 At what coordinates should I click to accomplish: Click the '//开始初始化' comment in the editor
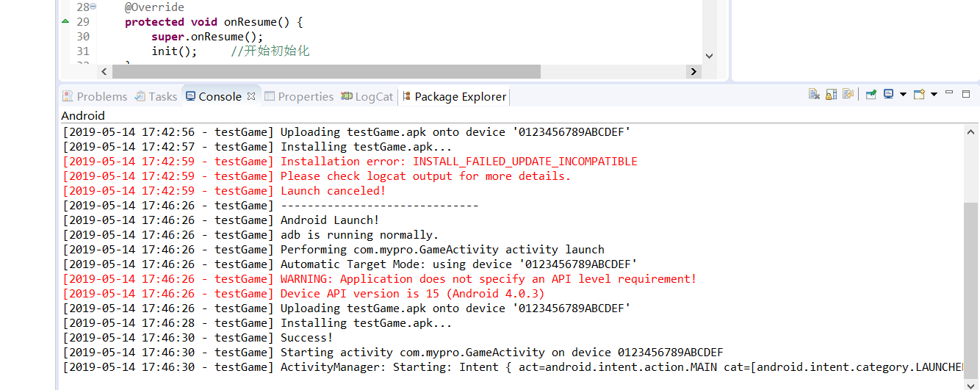tap(270, 51)
